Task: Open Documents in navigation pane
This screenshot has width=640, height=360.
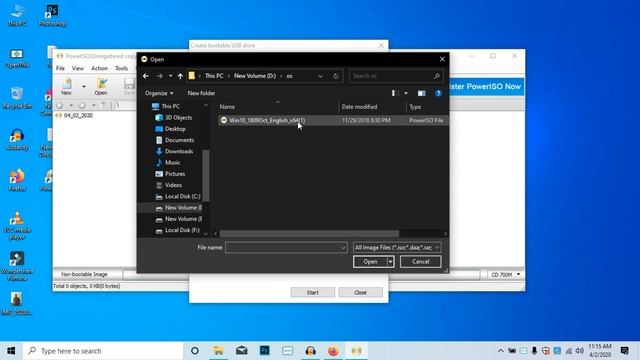Action: (x=179, y=140)
